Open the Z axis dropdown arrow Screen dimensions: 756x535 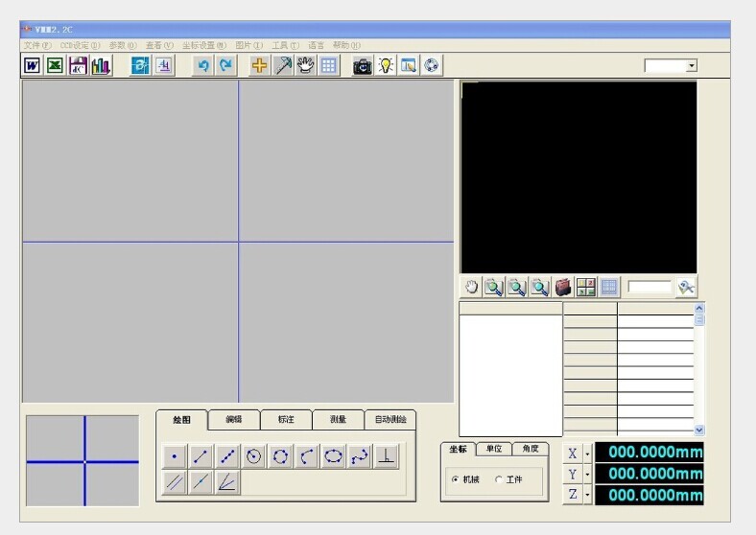[588, 496]
